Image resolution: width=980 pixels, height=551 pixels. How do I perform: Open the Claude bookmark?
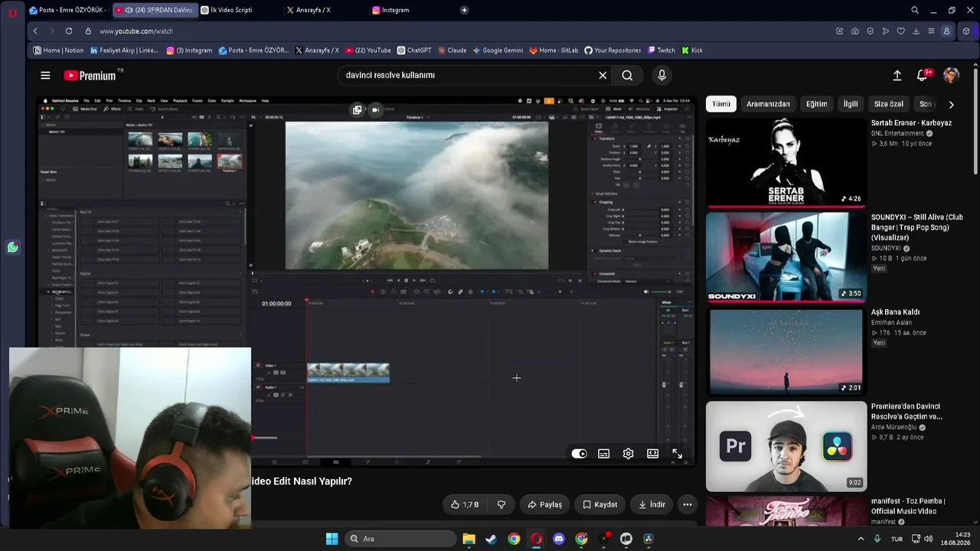coord(452,51)
